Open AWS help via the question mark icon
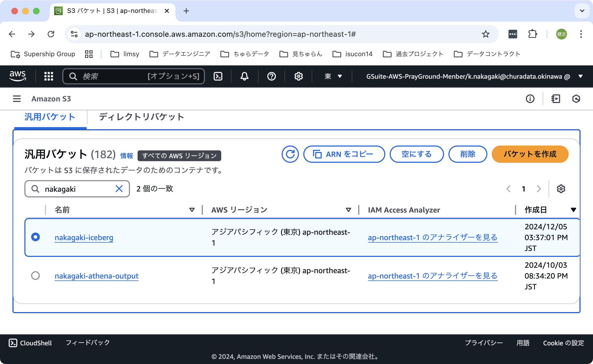Screen dimensions: 593x364 click(271, 76)
